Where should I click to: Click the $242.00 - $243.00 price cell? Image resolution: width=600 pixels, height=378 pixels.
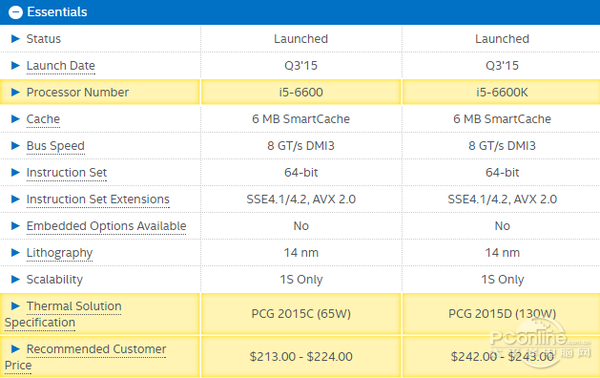502,357
